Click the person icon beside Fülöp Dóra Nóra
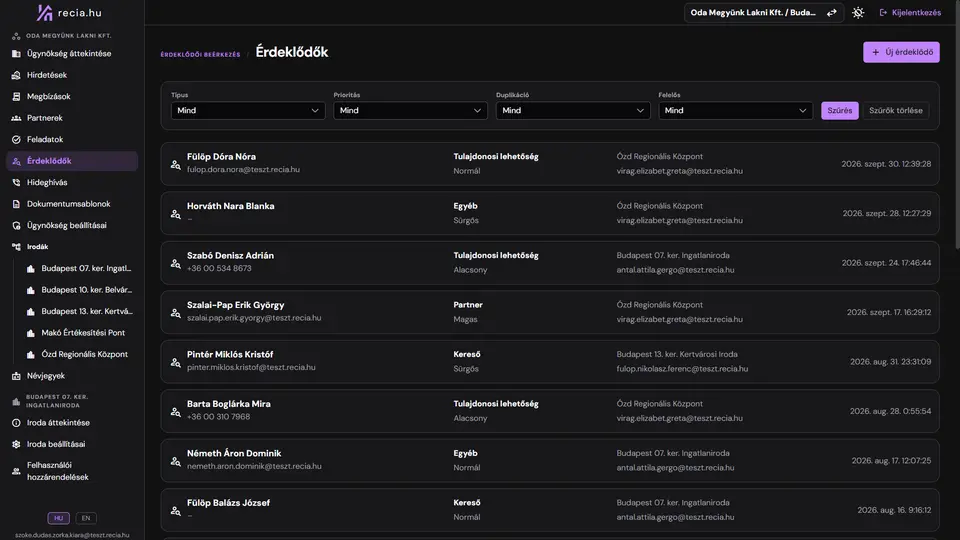Screen dimensions: 960x540 click(x=176, y=165)
